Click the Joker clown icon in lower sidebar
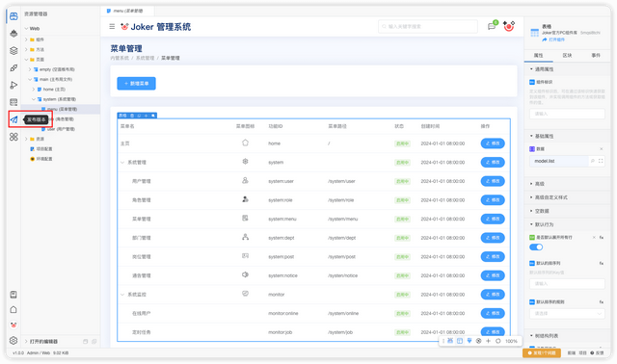Screen dimensions: 617x364 13,325
